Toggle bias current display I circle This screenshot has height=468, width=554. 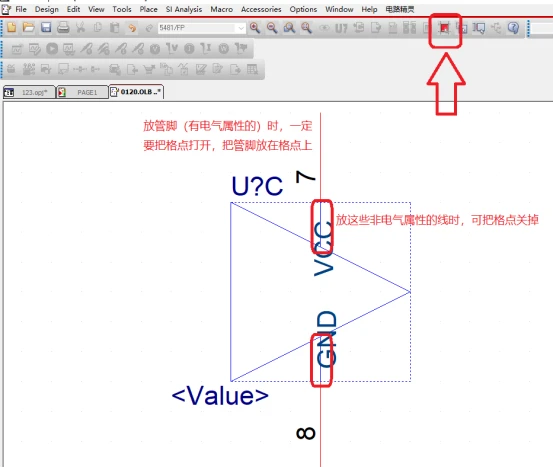(x=189, y=49)
